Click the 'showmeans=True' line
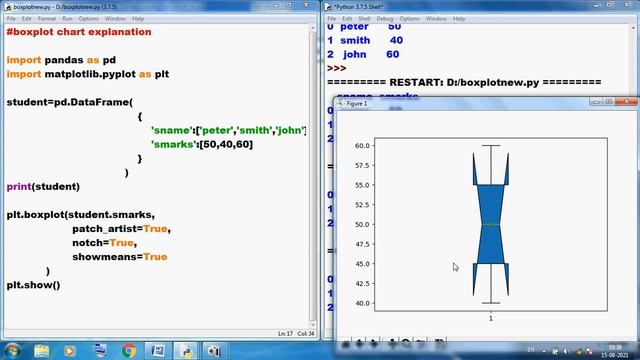The width and height of the screenshot is (640, 360). pos(120,257)
